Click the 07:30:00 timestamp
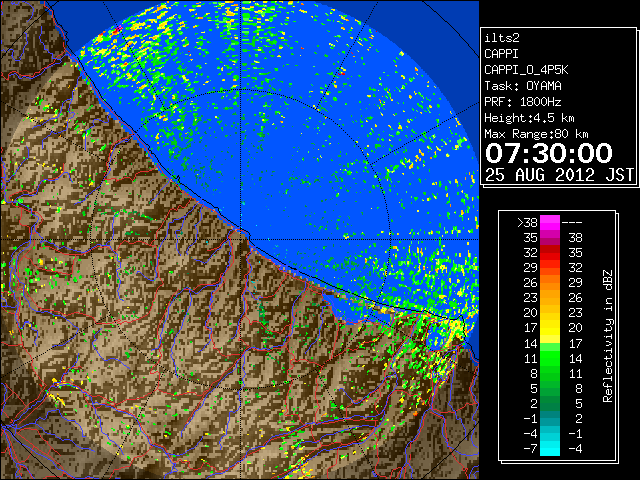 (x=549, y=153)
